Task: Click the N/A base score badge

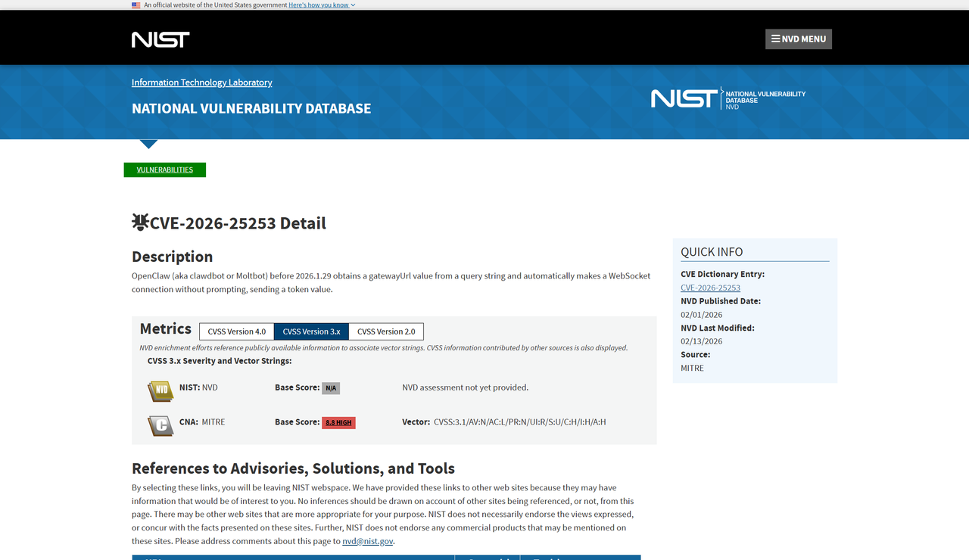Action: [x=331, y=388]
